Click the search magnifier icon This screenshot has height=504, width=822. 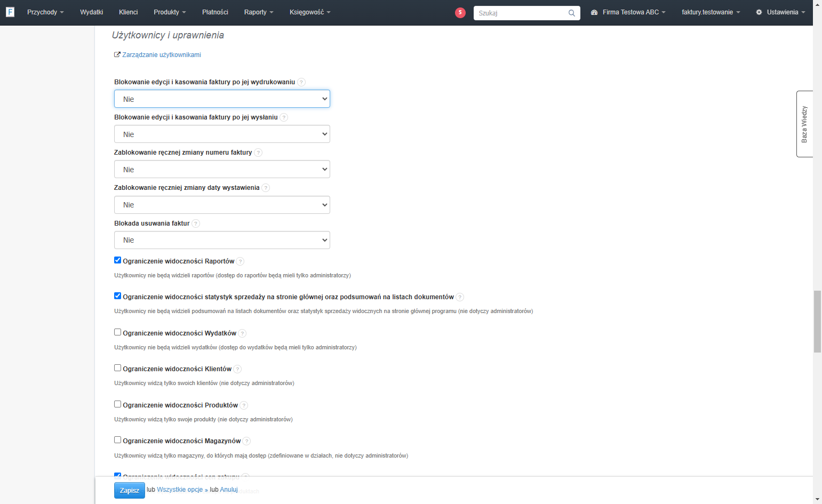(572, 13)
